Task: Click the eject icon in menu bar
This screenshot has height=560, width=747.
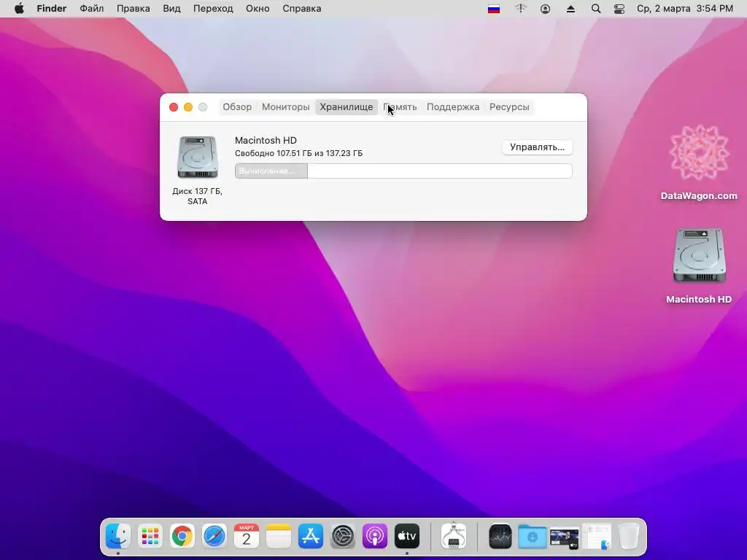Action: [570, 9]
